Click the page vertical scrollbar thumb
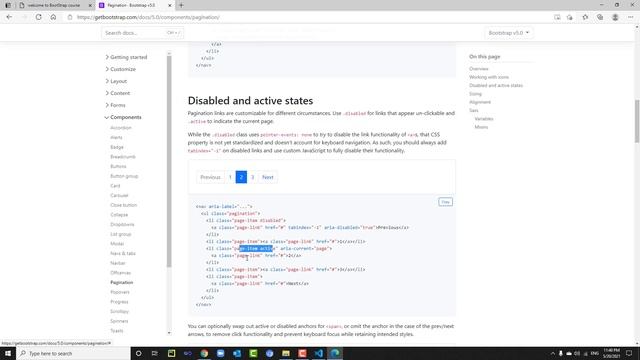This screenshot has width=640, height=360. (x=637, y=121)
